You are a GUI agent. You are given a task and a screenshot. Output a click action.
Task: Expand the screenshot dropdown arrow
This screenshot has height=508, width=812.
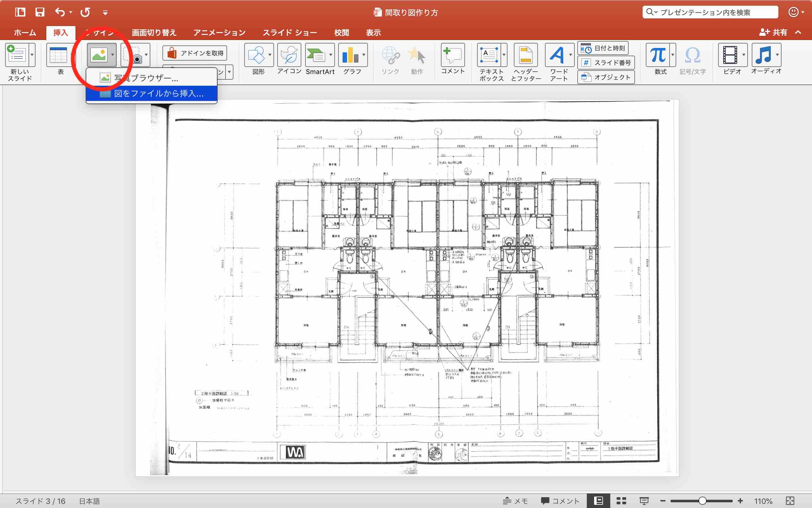[146, 55]
